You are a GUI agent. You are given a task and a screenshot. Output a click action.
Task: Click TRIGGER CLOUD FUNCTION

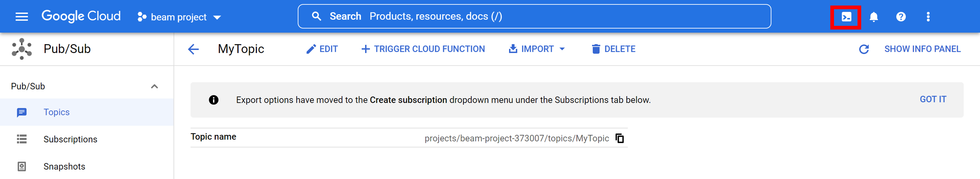pyautogui.click(x=423, y=49)
